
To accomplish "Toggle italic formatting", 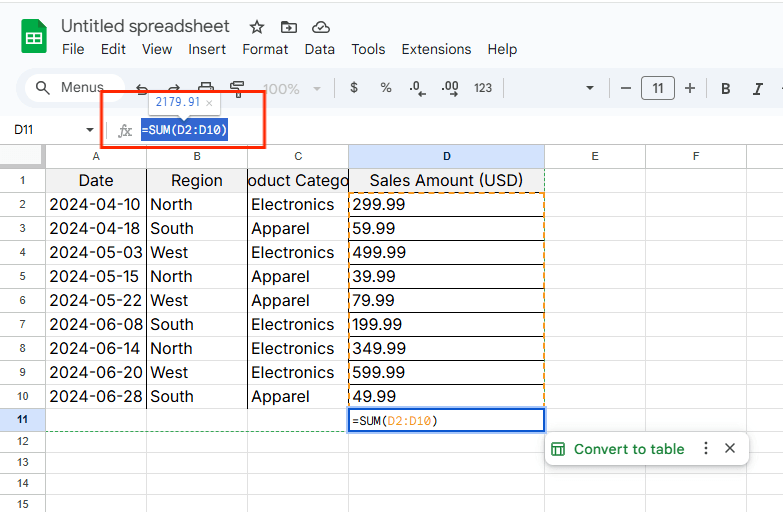I will (x=759, y=88).
